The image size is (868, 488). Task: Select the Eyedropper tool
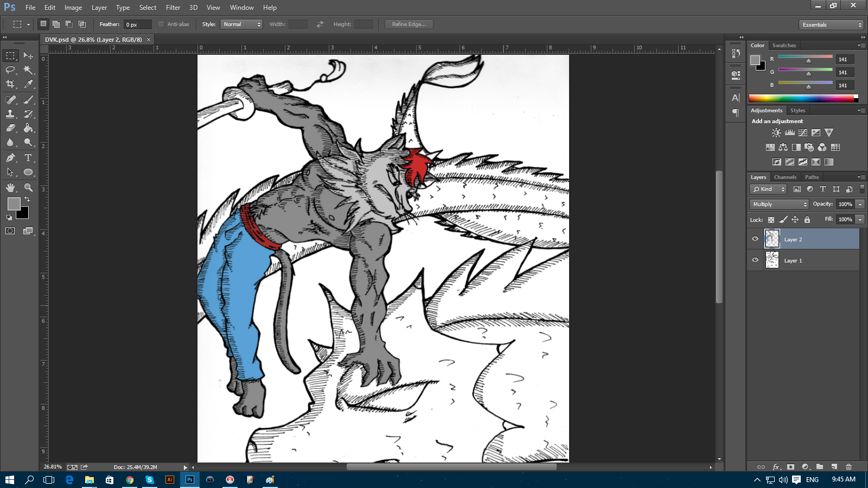[28, 84]
